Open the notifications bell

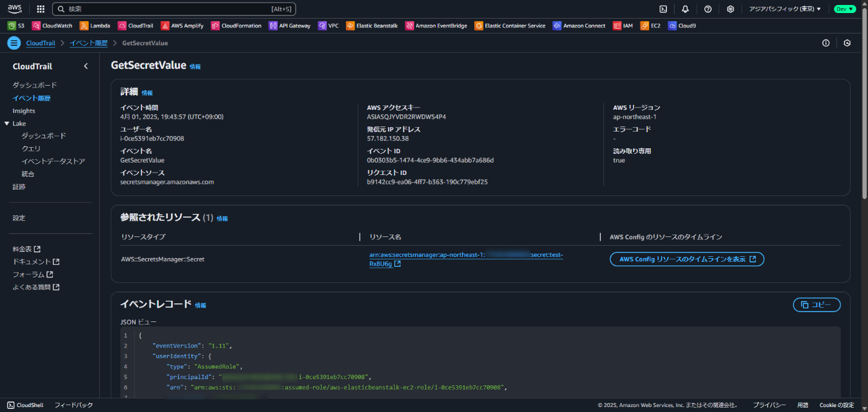coord(685,9)
